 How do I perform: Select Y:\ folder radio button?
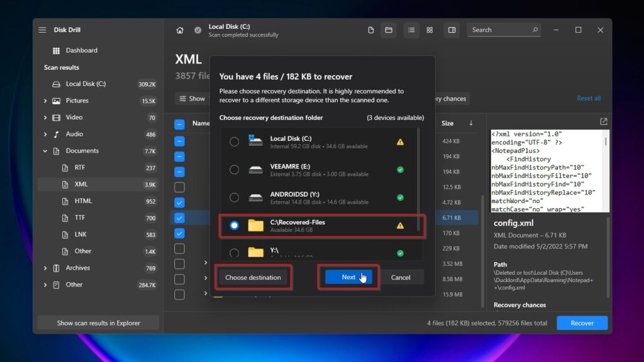coord(234,253)
